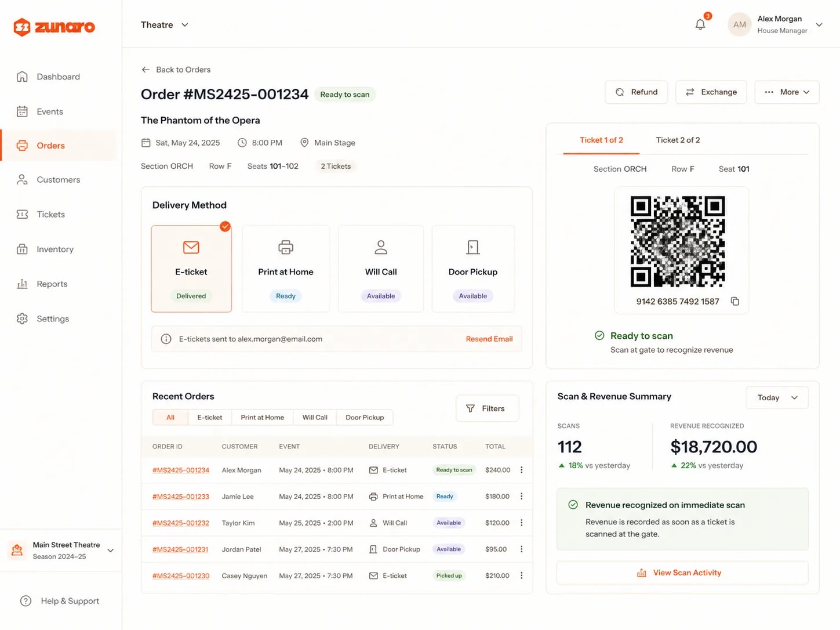The width and height of the screenshot is (840, 630).
Task: Open Customers page in sidebar
Action: pos(59,180)
